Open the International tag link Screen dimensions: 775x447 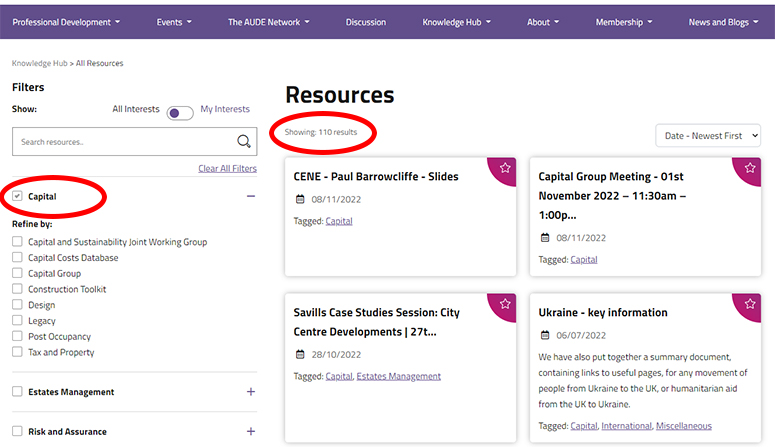pos(626,426)
